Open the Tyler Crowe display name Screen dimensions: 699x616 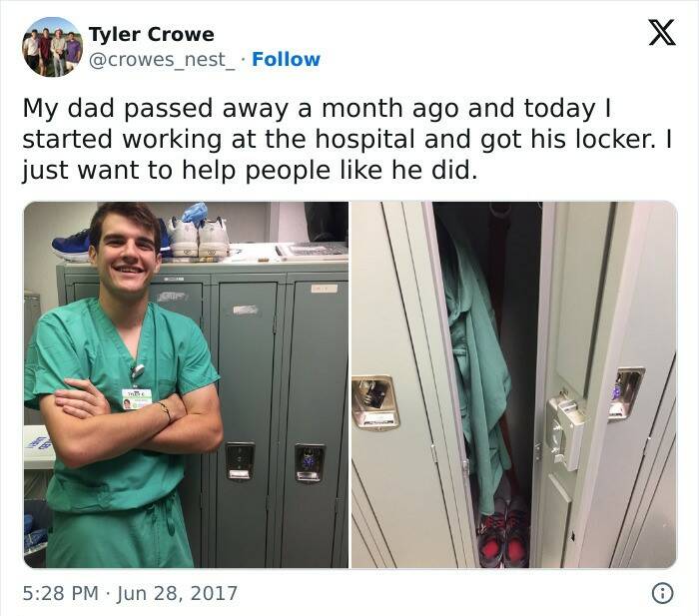click(x=151, y=34)
